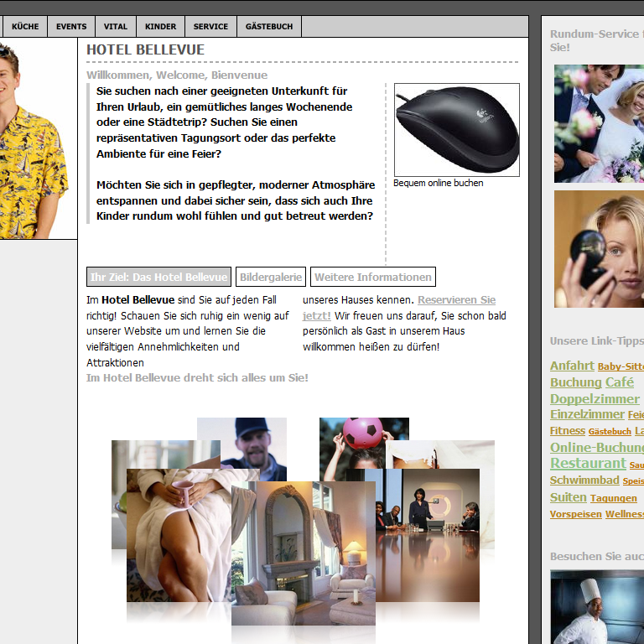Viewport: 644px width, 644px height.
Task: Click the 'Unsere Link-Tipps' heading
Action: pyautogui.click(x=597, y=341)
